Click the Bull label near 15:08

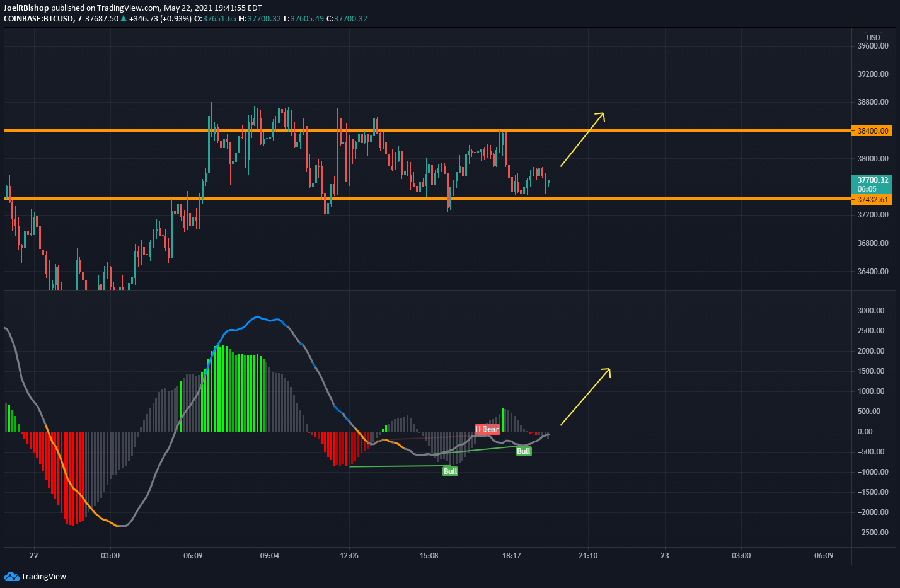tap(450, 471)
